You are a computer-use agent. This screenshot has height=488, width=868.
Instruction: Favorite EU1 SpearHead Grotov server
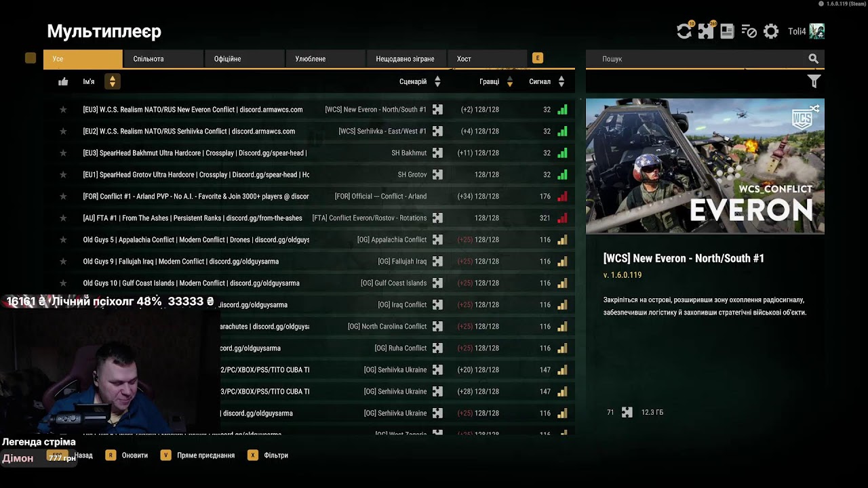[63, 175]
